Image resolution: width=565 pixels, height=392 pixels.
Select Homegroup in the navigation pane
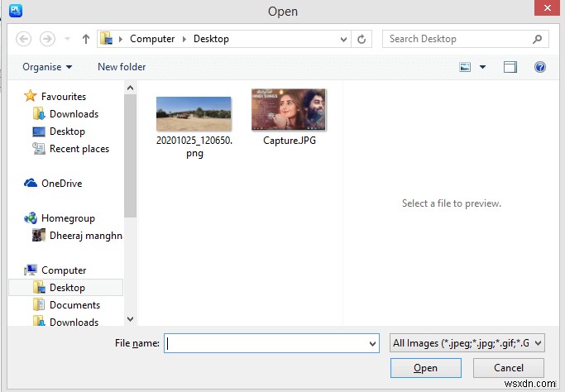[x=68, y=218]
